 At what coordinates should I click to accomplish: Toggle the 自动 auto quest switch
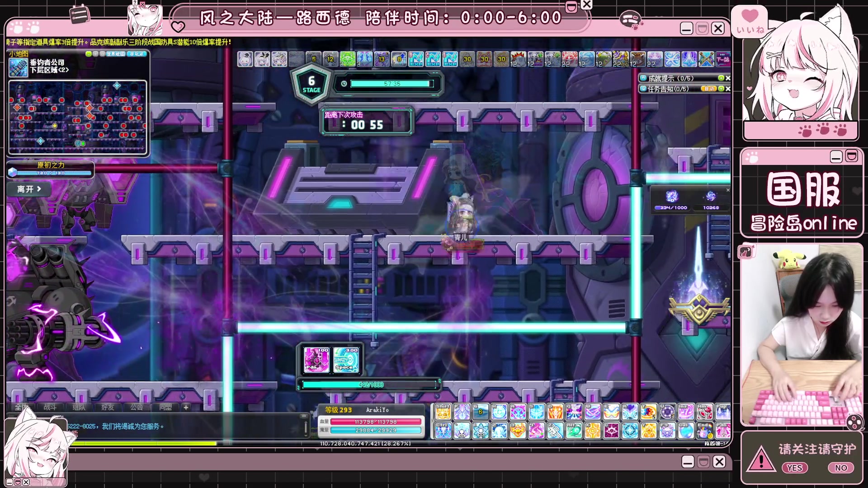click(709, 89)
